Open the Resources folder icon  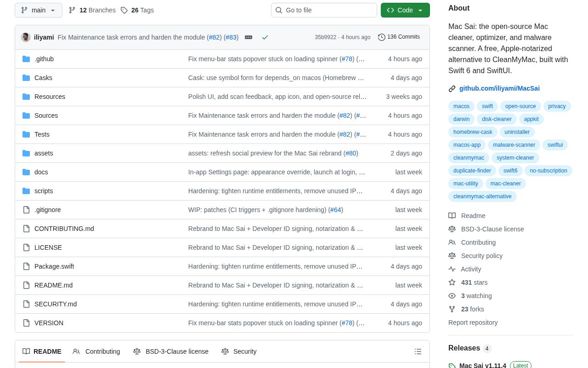point(26,97)
